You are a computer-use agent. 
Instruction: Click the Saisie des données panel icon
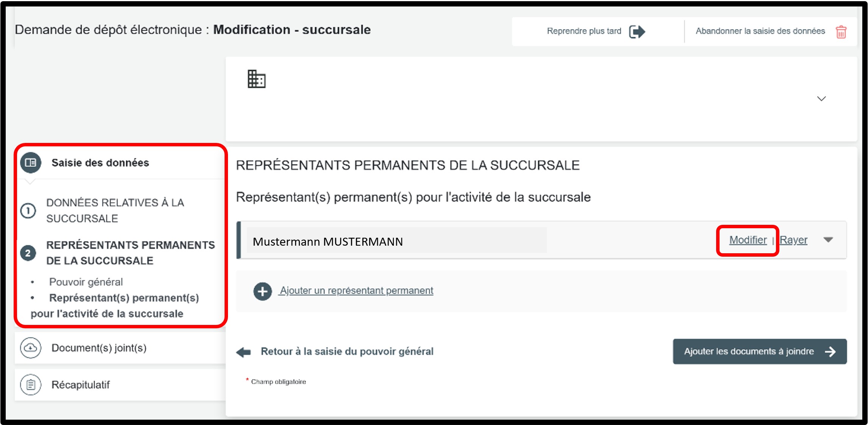pos(31,163)
